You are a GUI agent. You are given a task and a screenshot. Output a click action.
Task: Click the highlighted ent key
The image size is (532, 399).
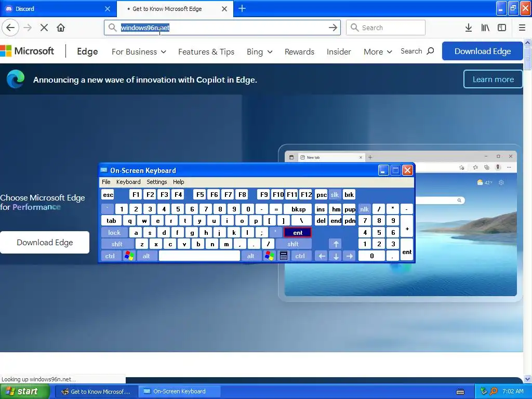click(x=298, y=232)
